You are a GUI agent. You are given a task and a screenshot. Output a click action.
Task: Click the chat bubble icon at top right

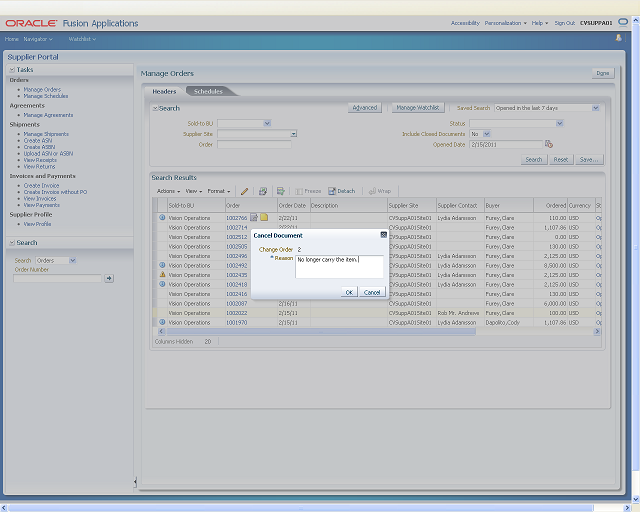623,22
